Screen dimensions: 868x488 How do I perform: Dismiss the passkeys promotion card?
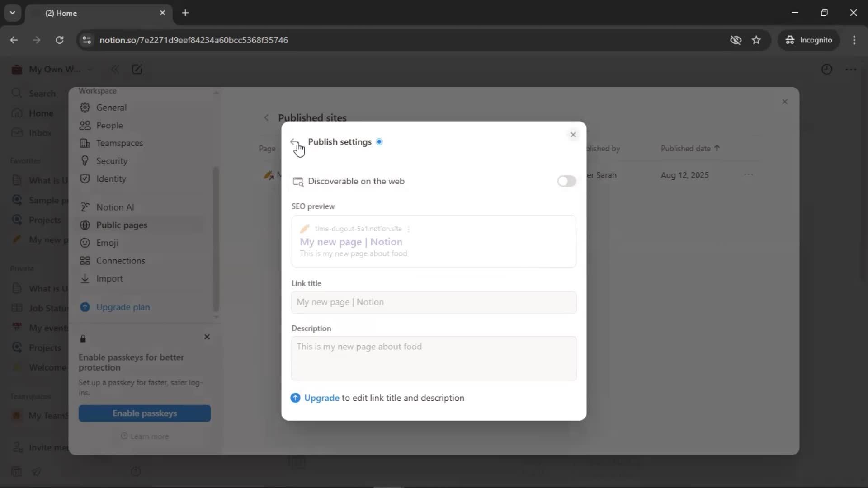pos(207,337)
